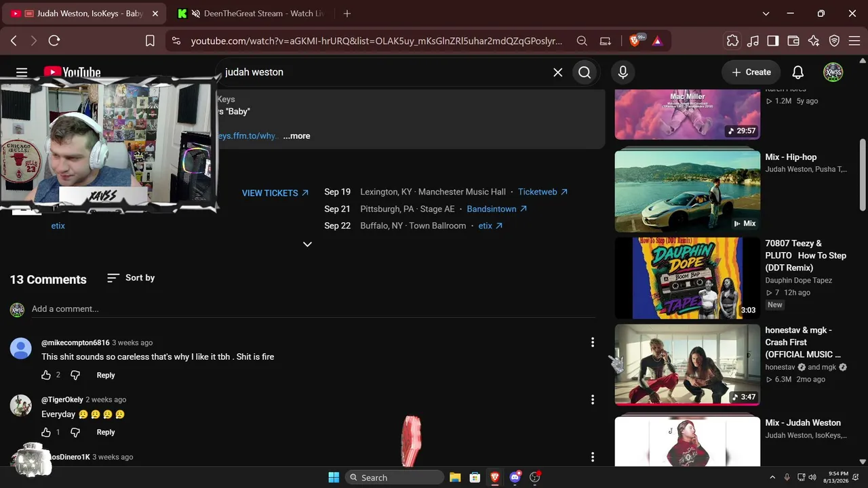Open YouTube notifications bell
The height and width of the screenshot is (488, 868).
798,73
